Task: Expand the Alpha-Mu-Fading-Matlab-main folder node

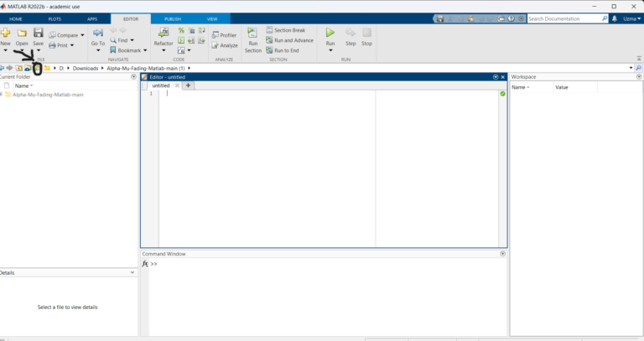Action: [x=1, y=95]
